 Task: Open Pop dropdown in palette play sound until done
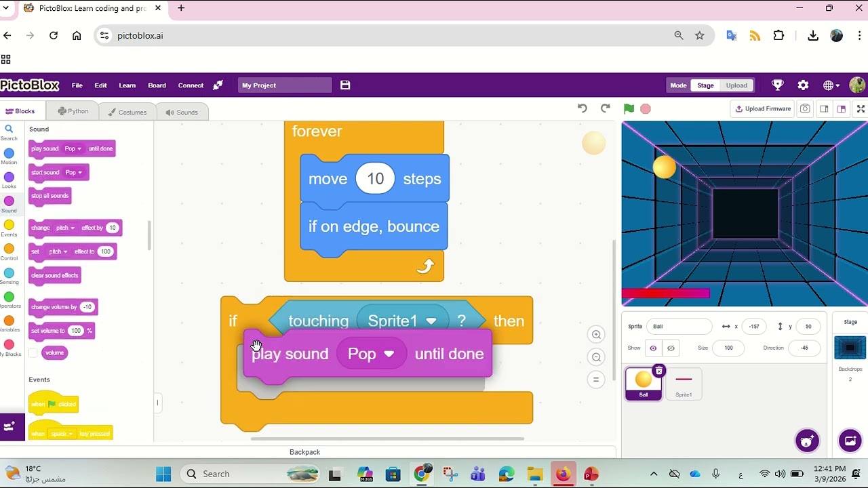(x=73, y=148)
